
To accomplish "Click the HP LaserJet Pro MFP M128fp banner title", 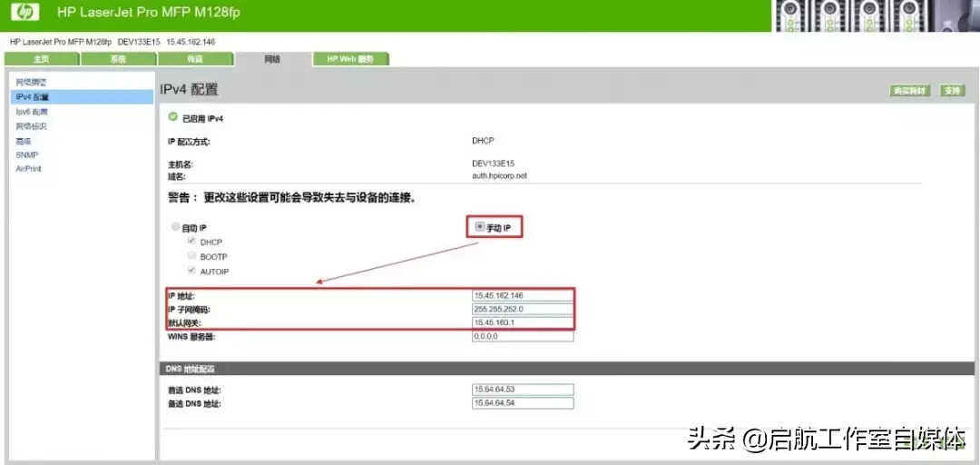I will pos(148,12).
